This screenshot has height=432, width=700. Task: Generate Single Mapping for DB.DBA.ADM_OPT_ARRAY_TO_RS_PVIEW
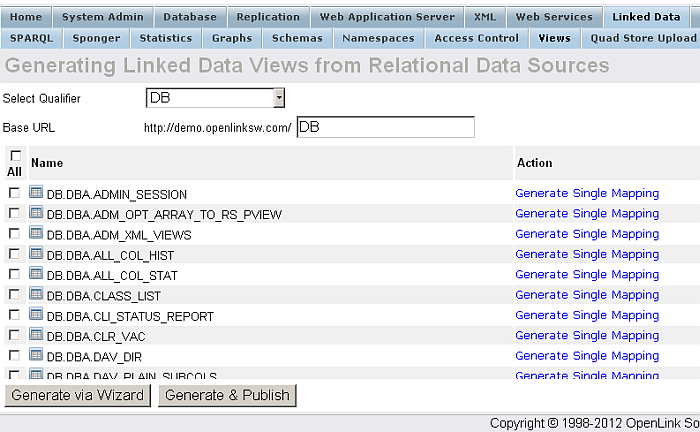[x=587, y=213]
